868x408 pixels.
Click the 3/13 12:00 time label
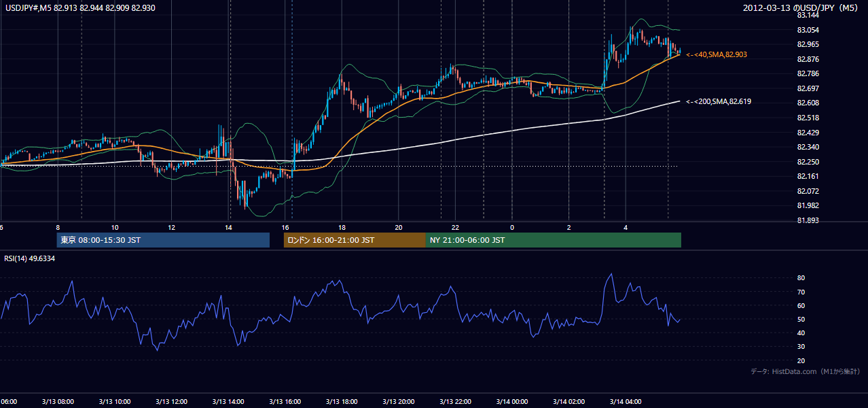point(171,402)
